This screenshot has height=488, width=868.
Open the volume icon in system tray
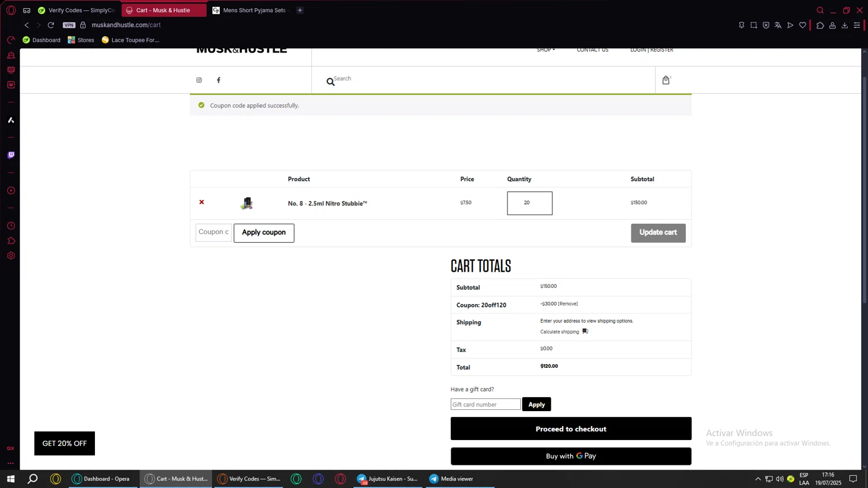pyautogui.click(x=779, y=479)
